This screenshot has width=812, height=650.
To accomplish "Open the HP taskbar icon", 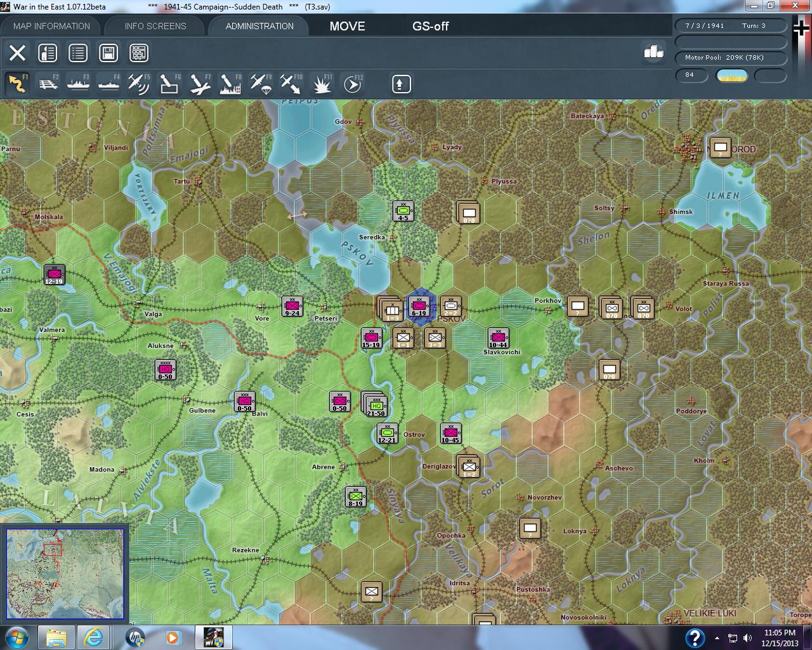I will pyautogui.click(x=134, y=637).
